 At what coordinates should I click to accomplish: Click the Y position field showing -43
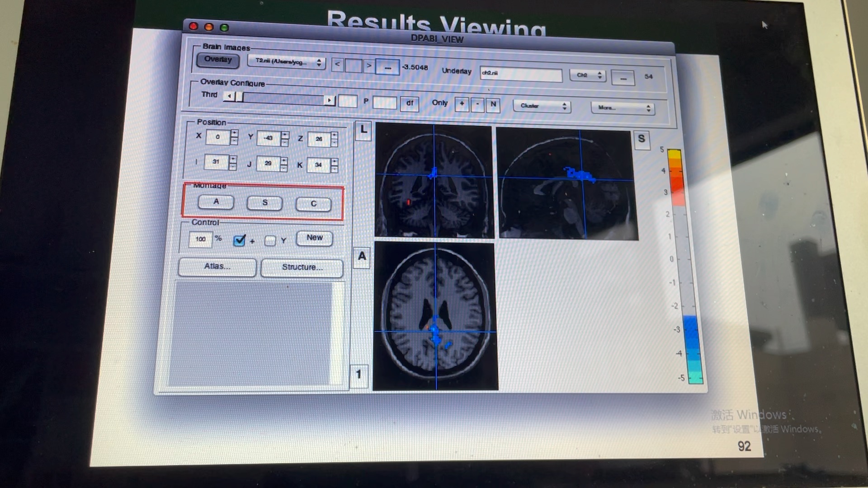[x=269, y=138]
